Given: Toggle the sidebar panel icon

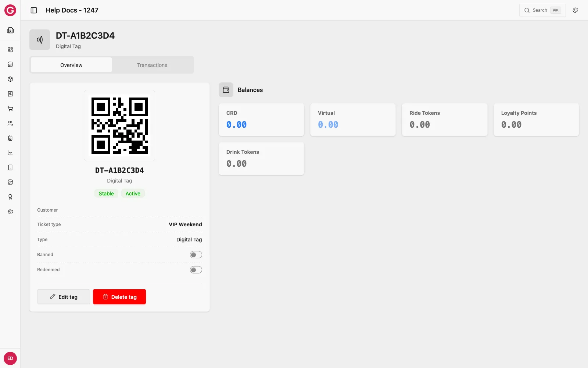Looking at the screenshot, I should point(34,10).
